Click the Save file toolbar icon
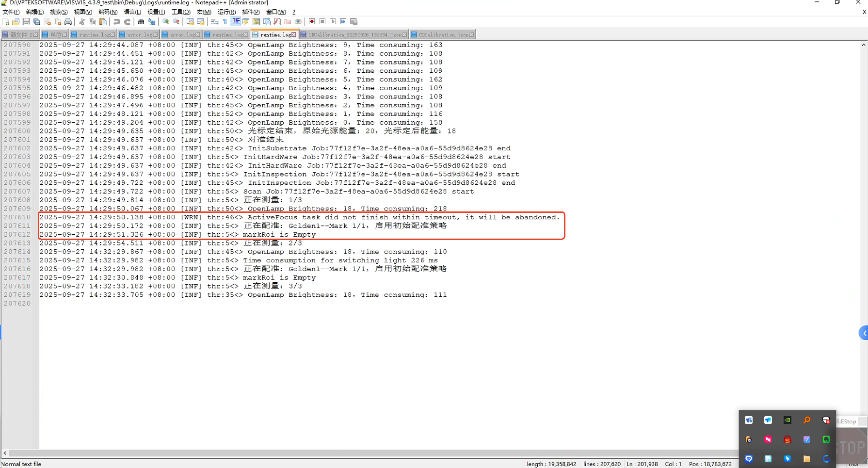Viewport: 868px width, 468px height. (26, 22)
